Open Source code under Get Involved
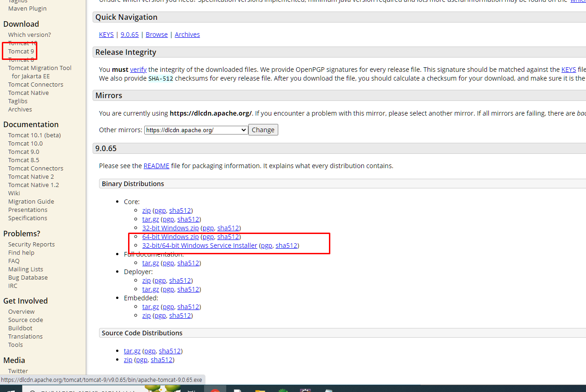 [26, 320]
